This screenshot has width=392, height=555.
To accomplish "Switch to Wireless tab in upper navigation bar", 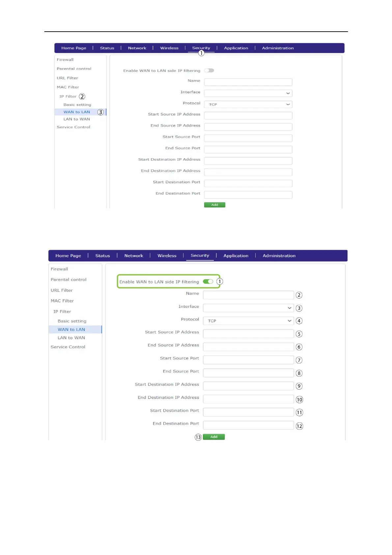I will pyautogui.click(x=169, y=48).
